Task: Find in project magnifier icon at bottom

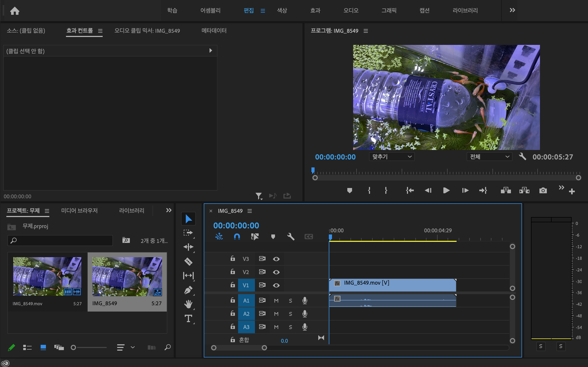Action: [x=168, y=347]
